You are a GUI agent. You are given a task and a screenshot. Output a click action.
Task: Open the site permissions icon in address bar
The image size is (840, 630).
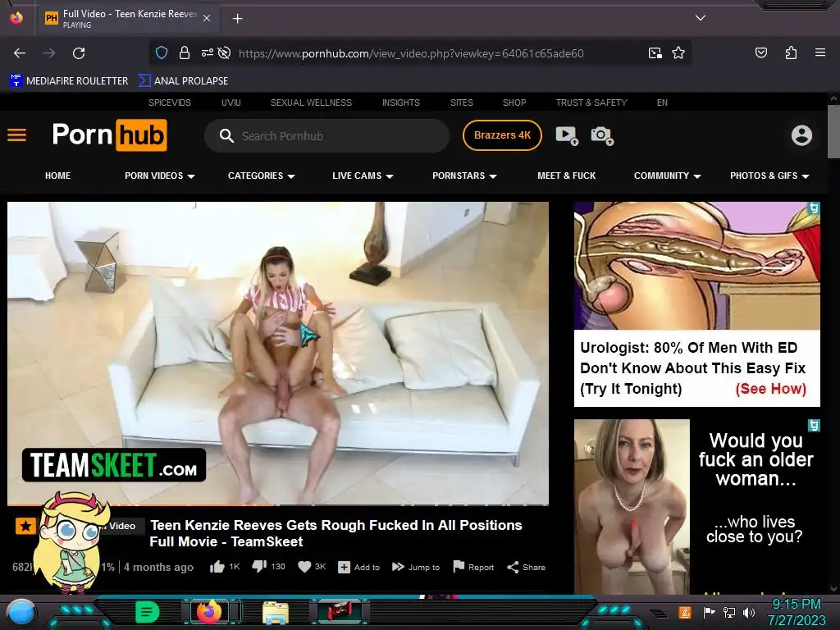(x=207, y=53)
